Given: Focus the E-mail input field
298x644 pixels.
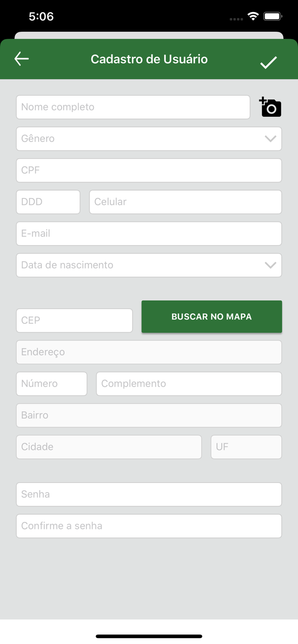Looking at the screenshot, I should (x=149, y=234).
